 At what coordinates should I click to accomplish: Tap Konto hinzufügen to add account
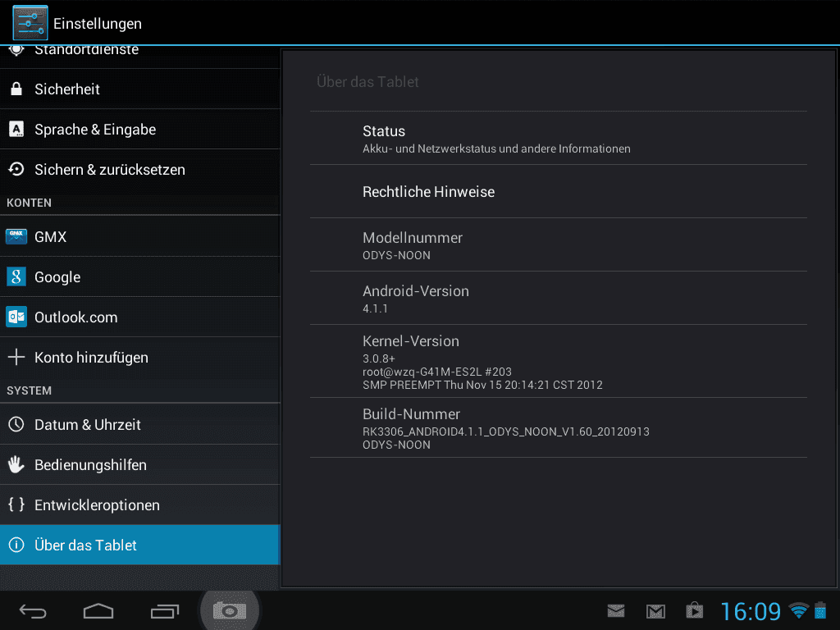click(x=139, y=357)
